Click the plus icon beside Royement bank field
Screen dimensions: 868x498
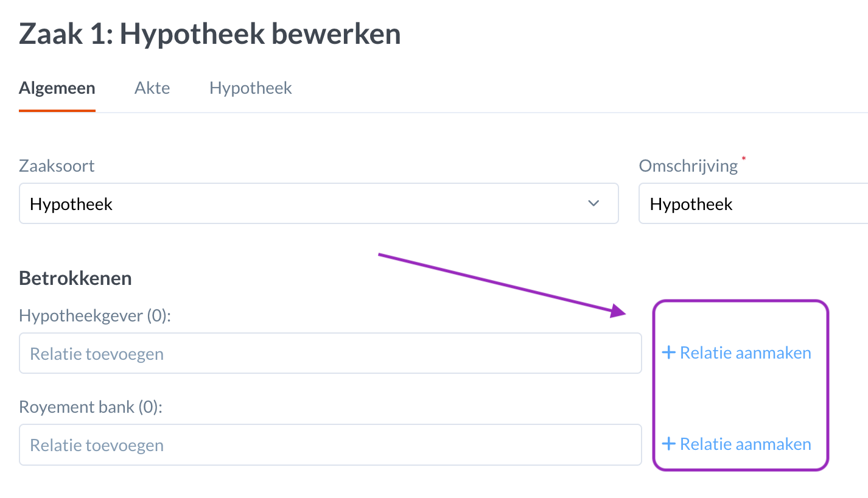coord(668,444)
